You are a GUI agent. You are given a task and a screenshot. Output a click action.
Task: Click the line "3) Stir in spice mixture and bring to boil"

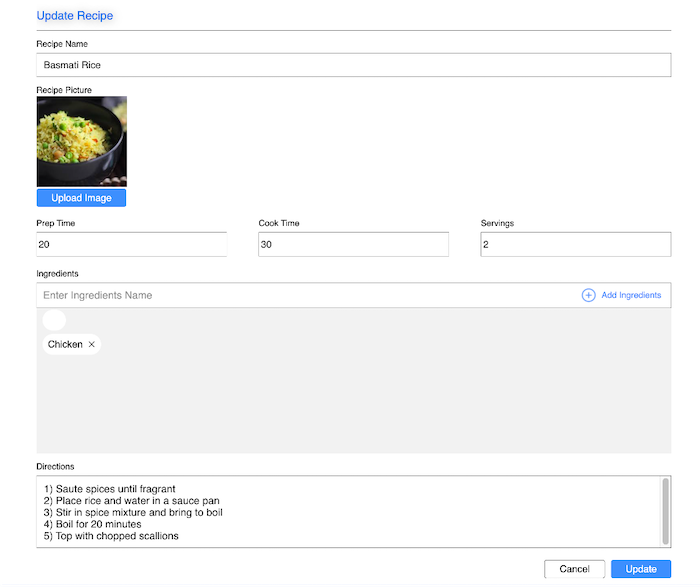coord(133,512)
